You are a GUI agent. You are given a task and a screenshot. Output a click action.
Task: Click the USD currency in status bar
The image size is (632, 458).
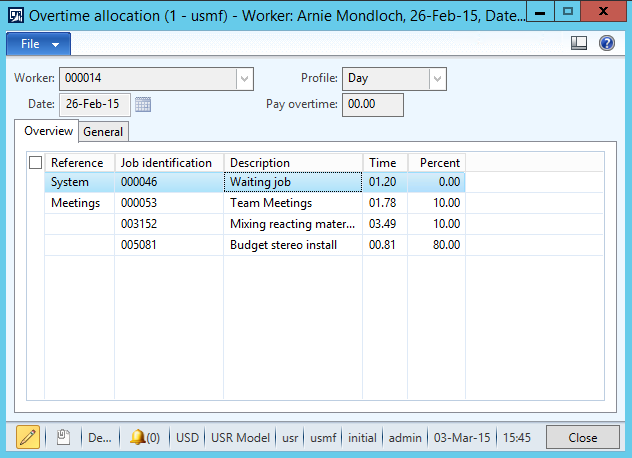(187, 437)
